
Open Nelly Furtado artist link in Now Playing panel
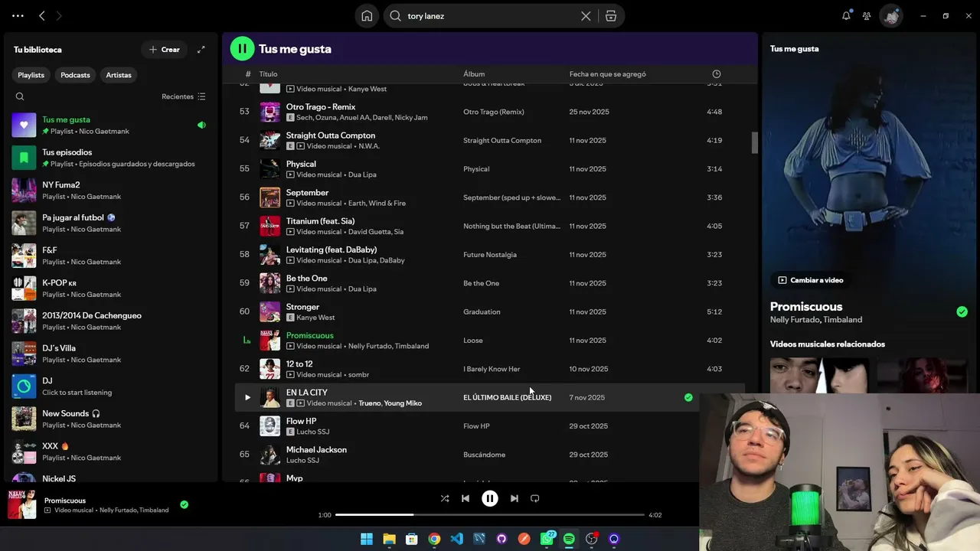(x=795, y=320)
